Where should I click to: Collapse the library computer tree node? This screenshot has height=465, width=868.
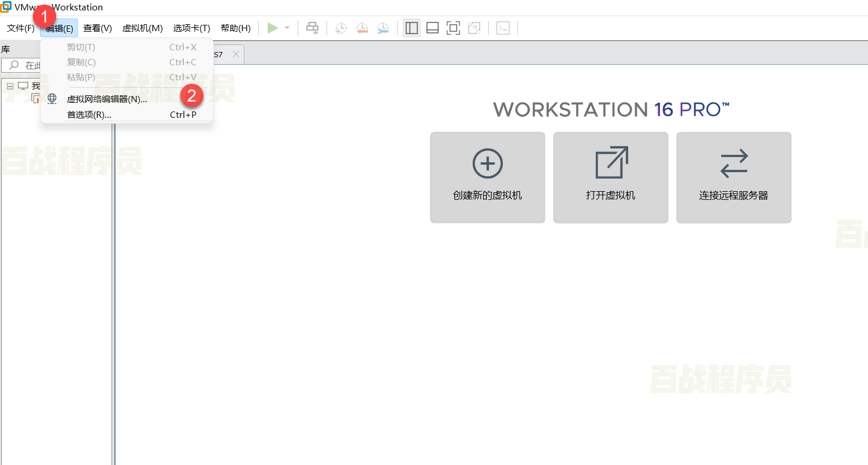(10, 86)
